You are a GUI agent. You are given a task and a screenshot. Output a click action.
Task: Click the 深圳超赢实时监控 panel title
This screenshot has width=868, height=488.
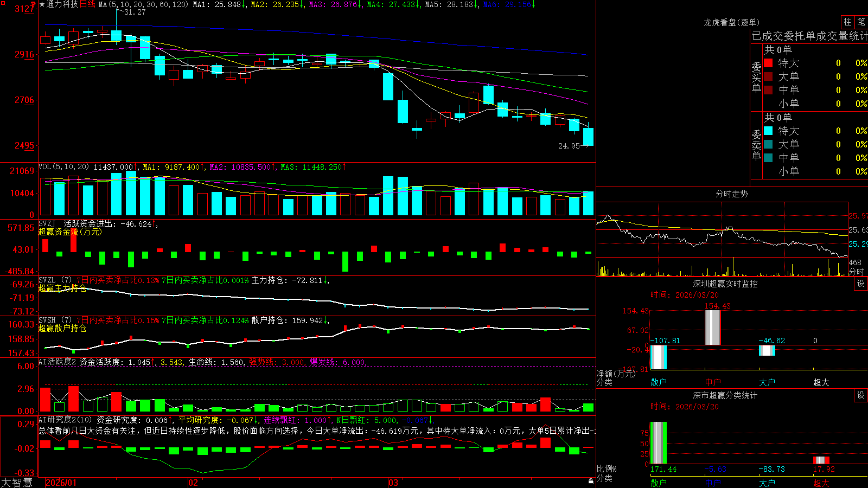[x=725, y=284]
